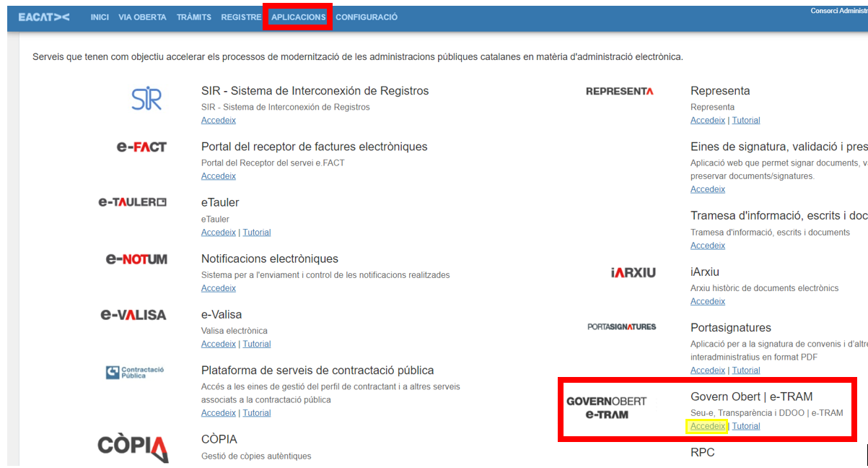
Task: Click the CÒPIA logo
Action: [x=133, y=446]
